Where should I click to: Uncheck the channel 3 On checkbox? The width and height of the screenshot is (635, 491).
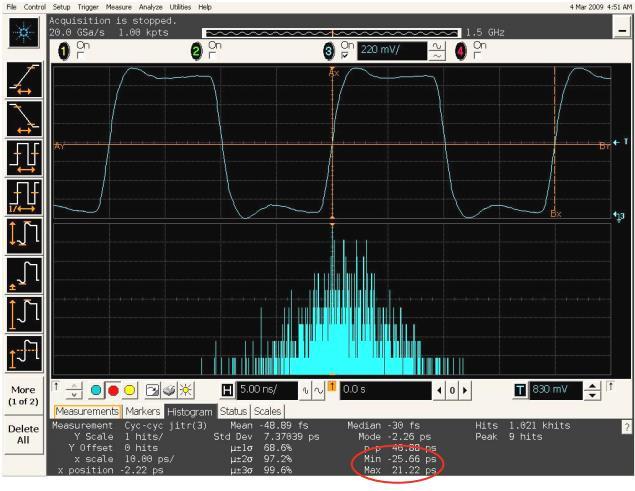(344, 56)
